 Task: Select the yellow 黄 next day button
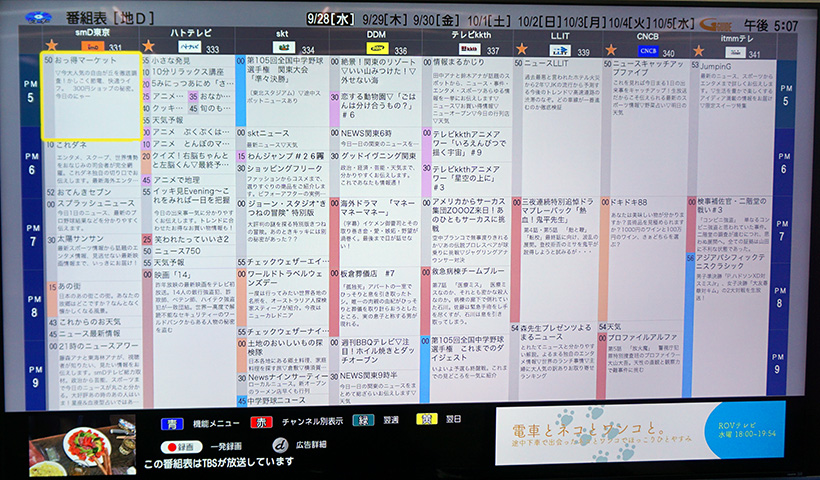pyautogui.click(x=427, y=419)
